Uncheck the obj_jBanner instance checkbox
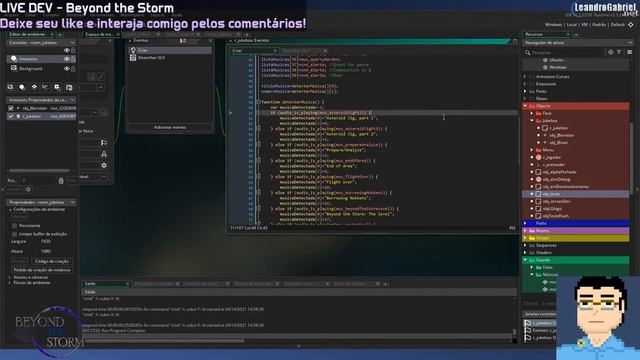Image resolution: width=640 pixels, height=360 pixels. coord(11,108)
